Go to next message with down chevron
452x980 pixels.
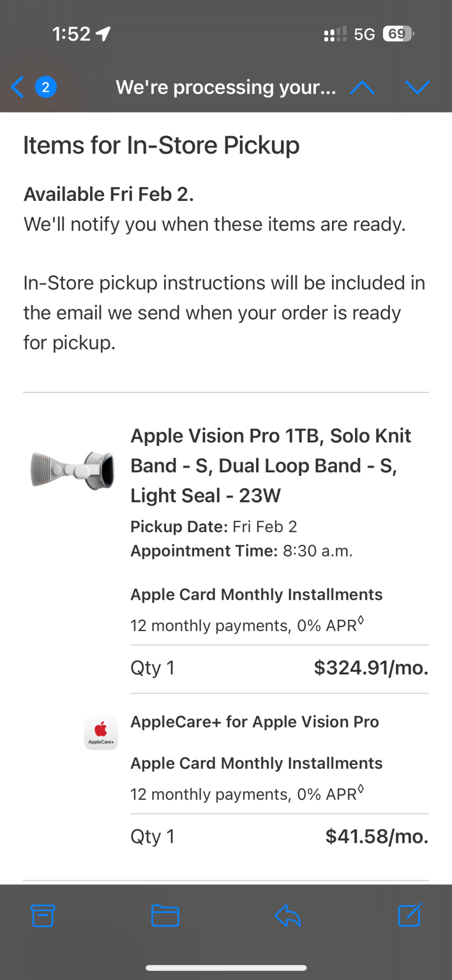pos(417,87)
